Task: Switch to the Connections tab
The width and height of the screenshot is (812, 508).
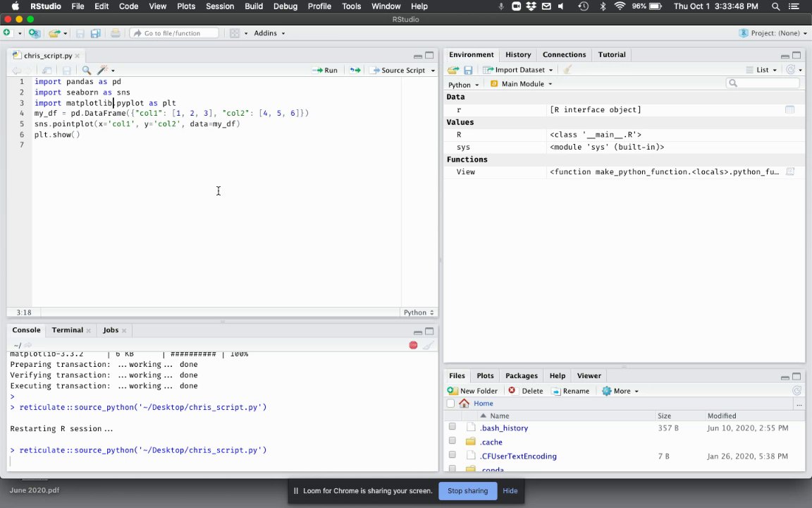Action: click(564, 54)
